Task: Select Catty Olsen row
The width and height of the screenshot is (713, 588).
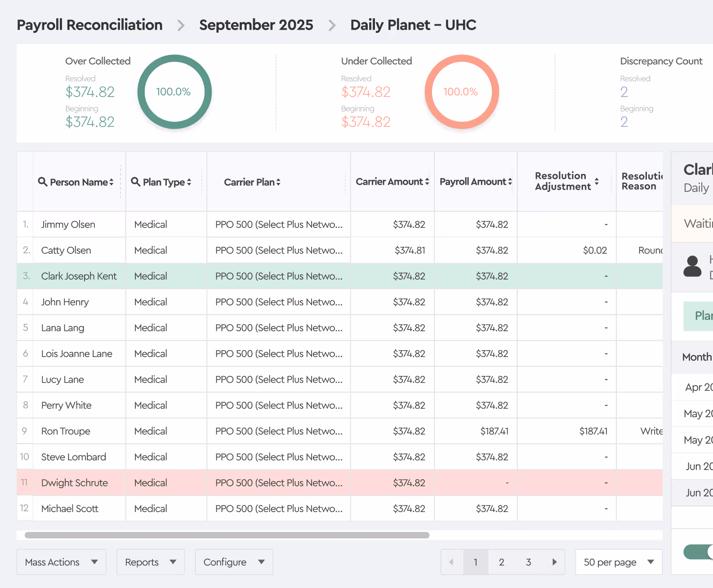Action: point(340,250)
